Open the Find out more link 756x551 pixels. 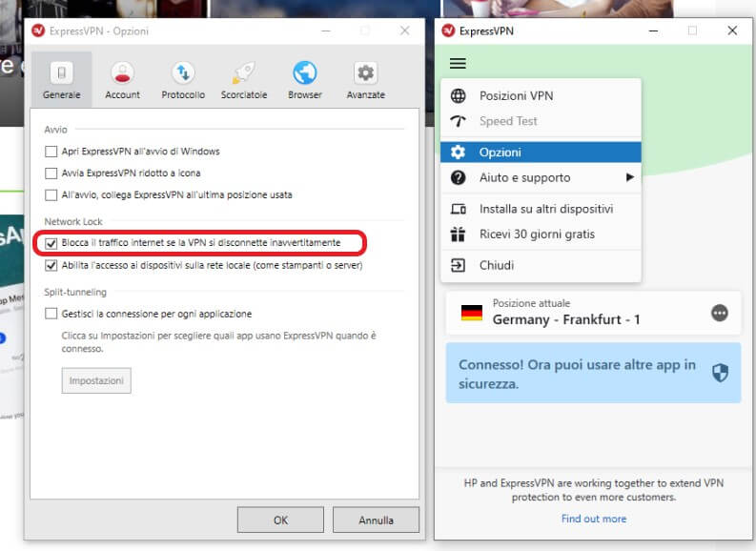(x=594, y=519)
